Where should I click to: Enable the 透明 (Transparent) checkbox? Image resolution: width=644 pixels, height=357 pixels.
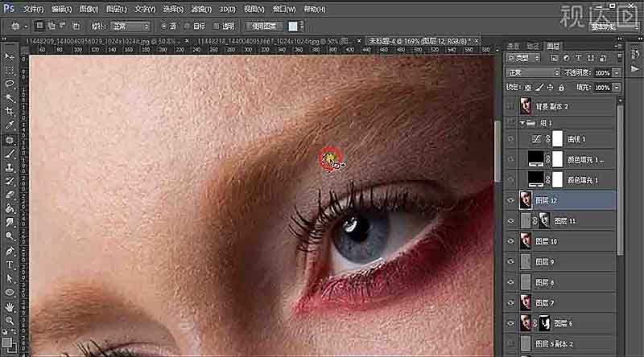[216, 27]
